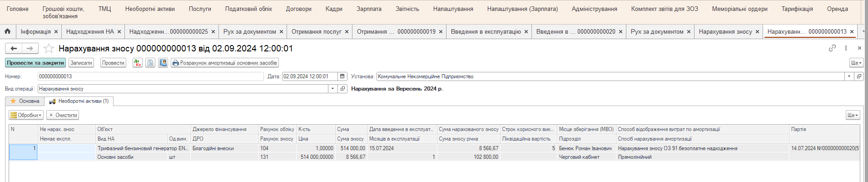The height and width of the screenshot is (182, 868).
Task: Open the three-dot options menu
Action: (846, 48)
